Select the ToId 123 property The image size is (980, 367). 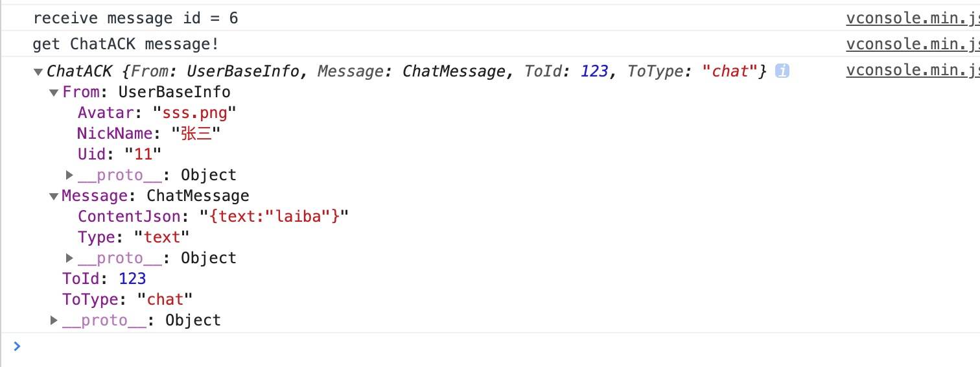104,279
